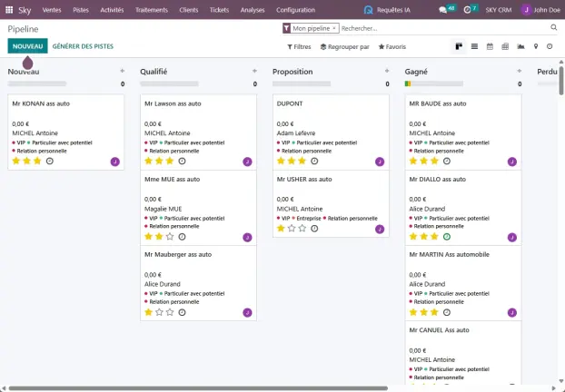Open the Regrouper par dropdown
The width and height of the screenshot is (565, 392).
(345, 47)
